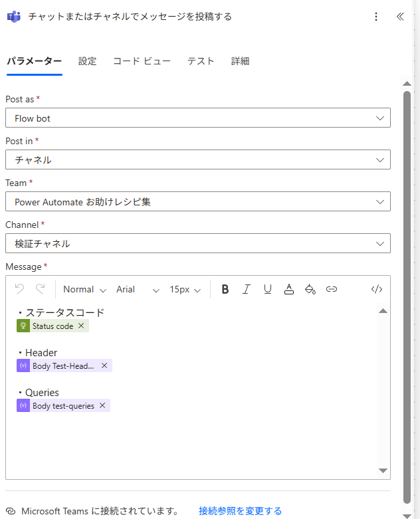Open the background fill color picker
The image size is (420, 519).
click(310, 289)
